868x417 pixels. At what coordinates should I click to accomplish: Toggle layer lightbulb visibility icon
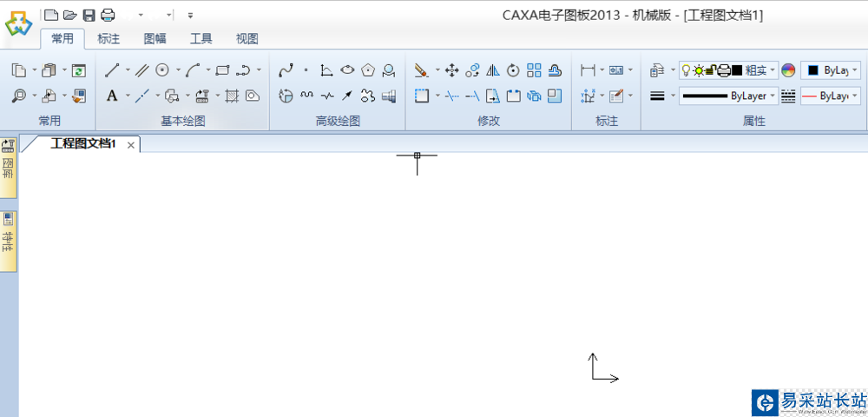point(686,70)
